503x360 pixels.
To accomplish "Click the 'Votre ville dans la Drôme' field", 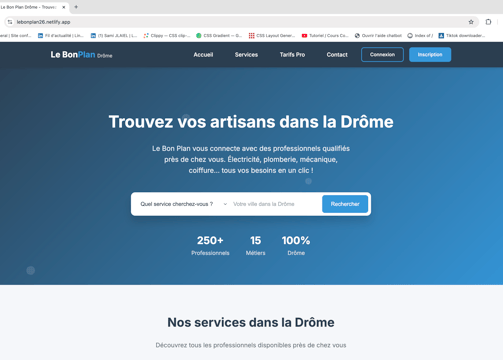I will (276, 204).
